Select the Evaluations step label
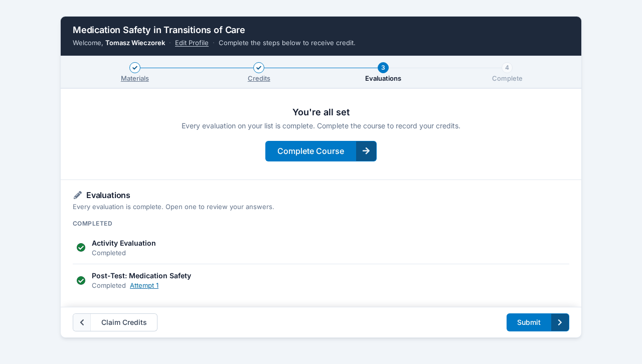The width and height of the screenshot is (642, 364). coord(383,78)
